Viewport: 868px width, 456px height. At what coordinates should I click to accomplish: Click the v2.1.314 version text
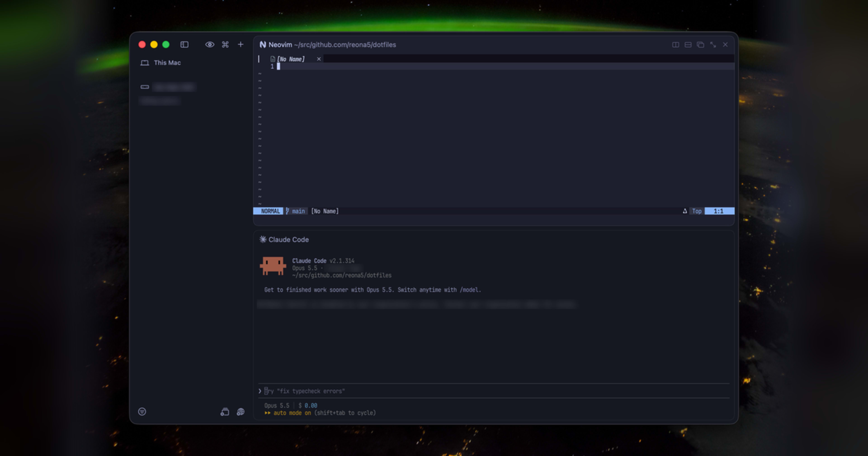(342, 261)
